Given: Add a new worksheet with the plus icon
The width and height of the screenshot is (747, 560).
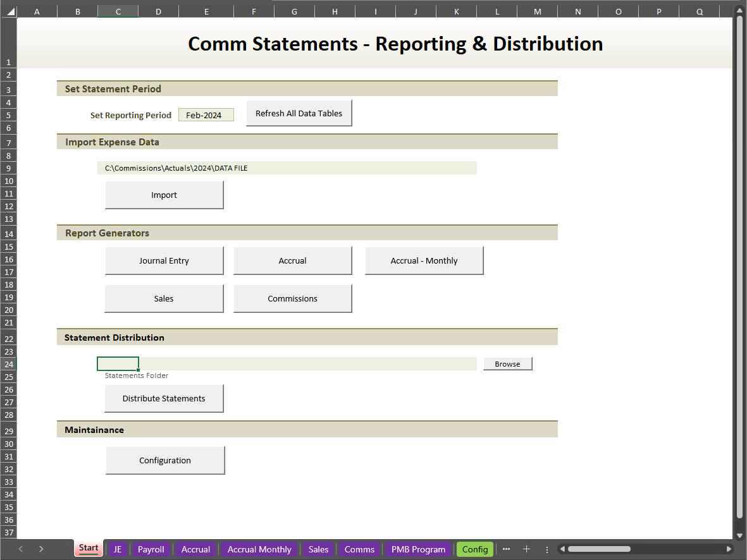Looking at the screenshot, I should coord(526,549).
